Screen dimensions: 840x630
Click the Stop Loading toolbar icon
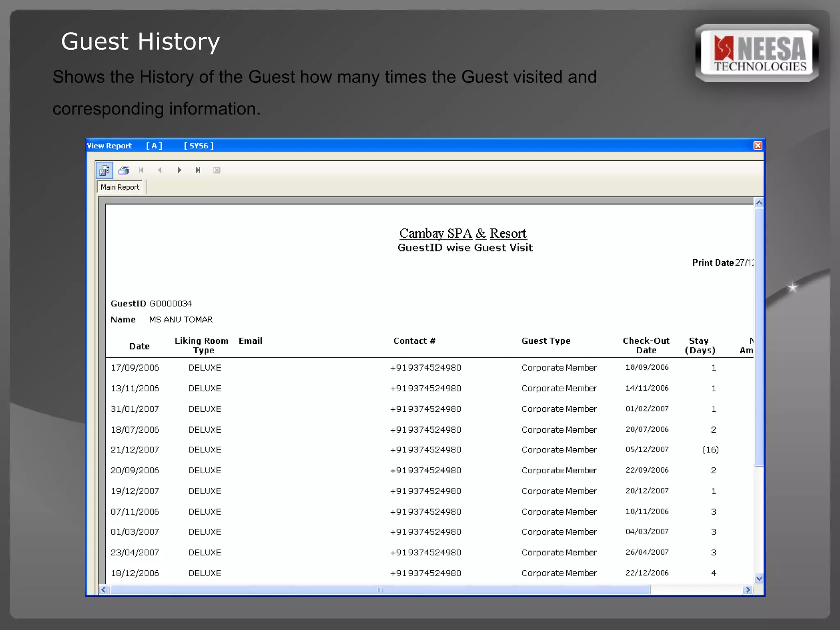pos(217,170)
